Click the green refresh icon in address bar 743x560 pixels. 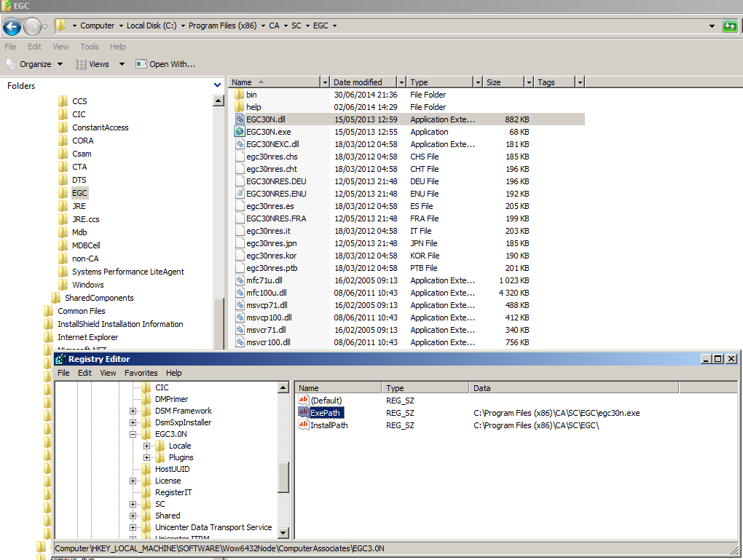[x=729, y=25]
